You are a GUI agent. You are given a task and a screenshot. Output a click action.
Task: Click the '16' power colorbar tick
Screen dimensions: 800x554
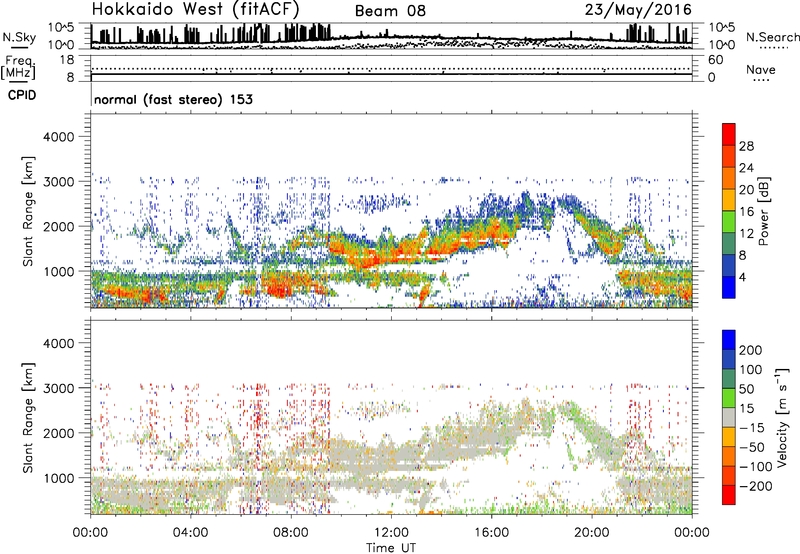point(746,212)
